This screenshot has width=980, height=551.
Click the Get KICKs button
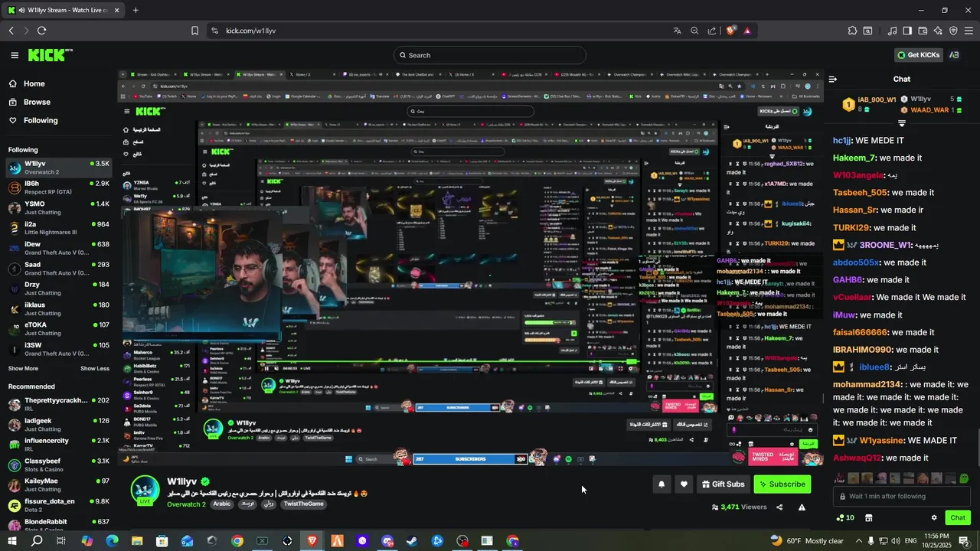pos(917,55)
